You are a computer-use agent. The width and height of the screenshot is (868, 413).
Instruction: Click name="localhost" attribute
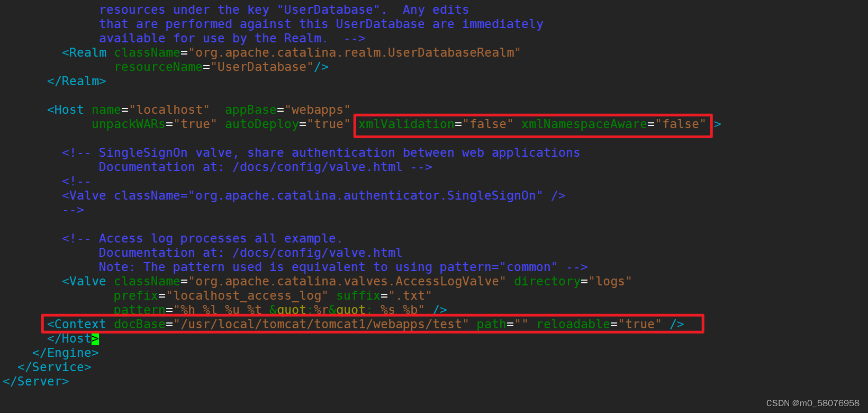(151, 110)
